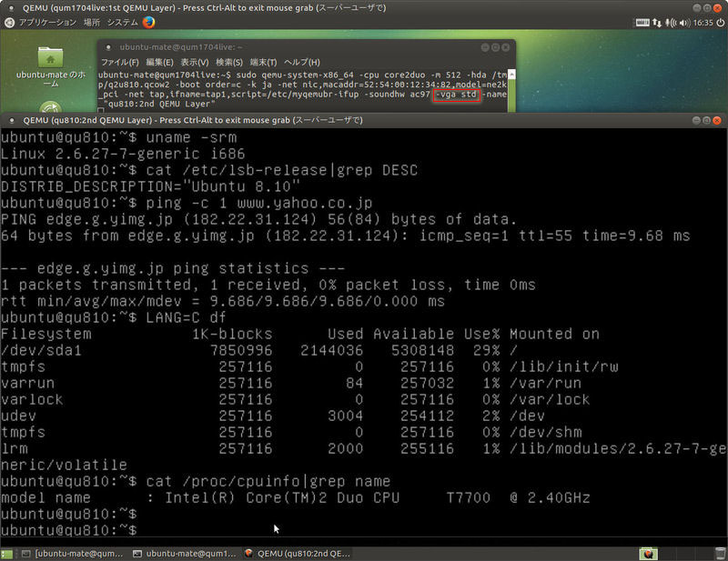Open the terminal's 端末(T) menu
The image size is (728, 561).
(x=263, y=62)
